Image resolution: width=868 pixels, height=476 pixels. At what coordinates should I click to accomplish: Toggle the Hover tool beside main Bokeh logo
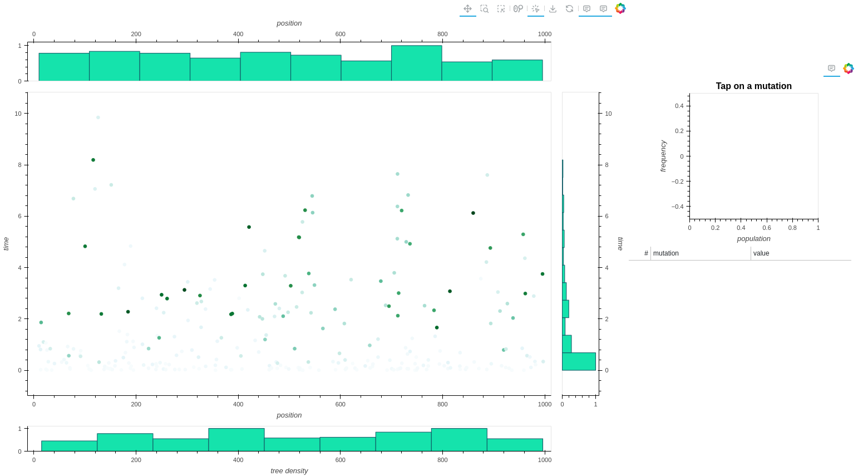[x=604, y=8]
